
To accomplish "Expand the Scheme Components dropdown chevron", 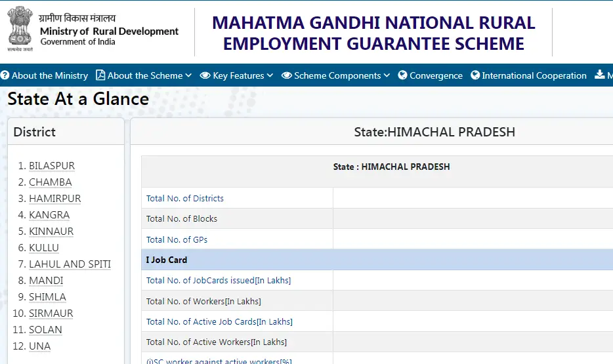I will (x=387, y=75).
